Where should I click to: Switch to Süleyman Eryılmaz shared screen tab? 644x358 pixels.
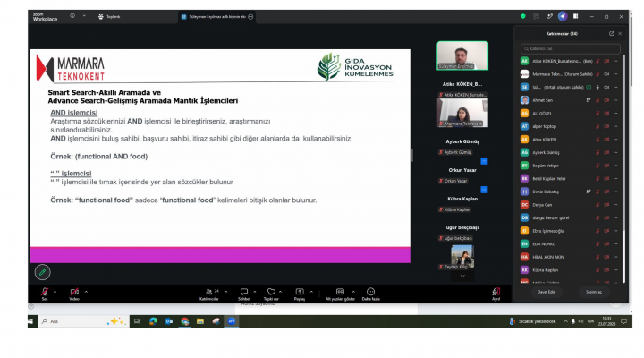point(216,17)
